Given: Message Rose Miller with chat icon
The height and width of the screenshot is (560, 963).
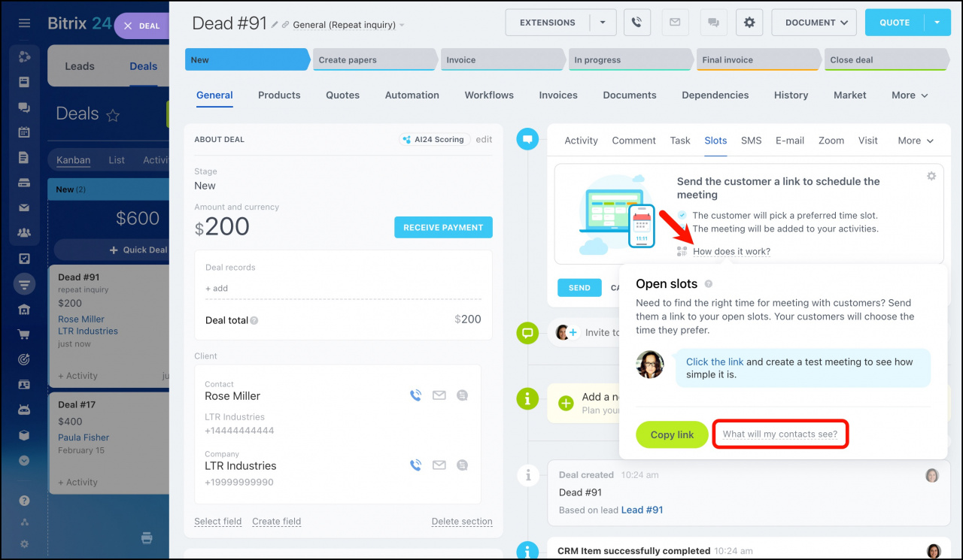Looking at the screenshot, I should 462,395.
